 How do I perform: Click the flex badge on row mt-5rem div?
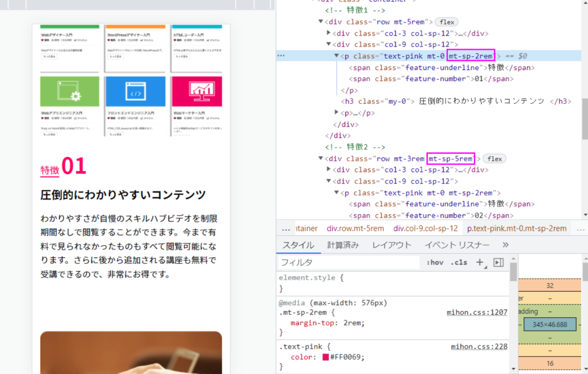click(447, 22)
